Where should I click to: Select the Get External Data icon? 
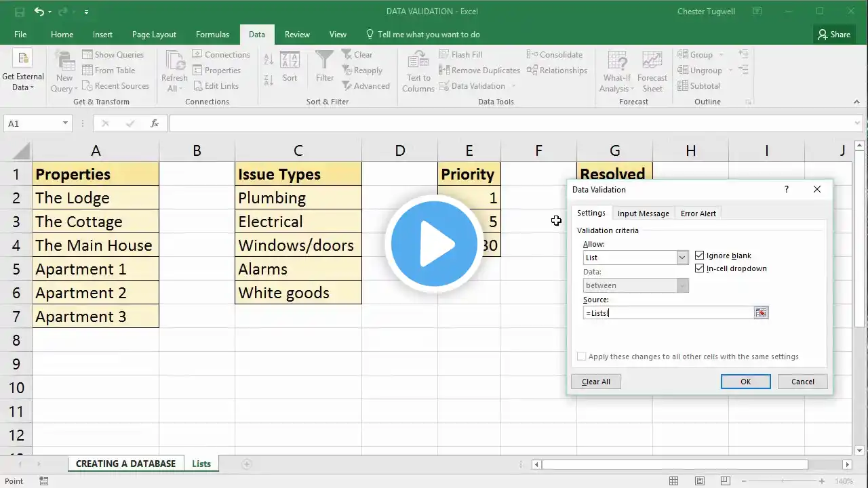22,60
